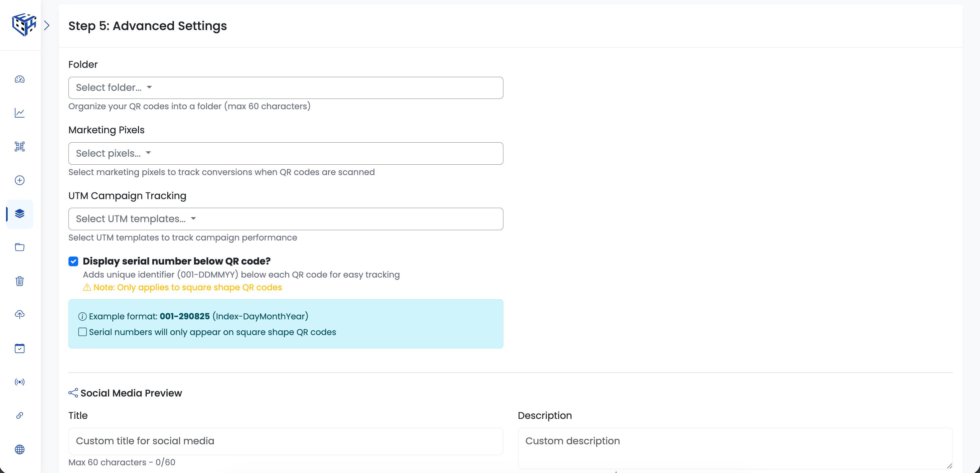980x473 pixels.
Task: Click the app logo at top left
Action: point(24,24)
